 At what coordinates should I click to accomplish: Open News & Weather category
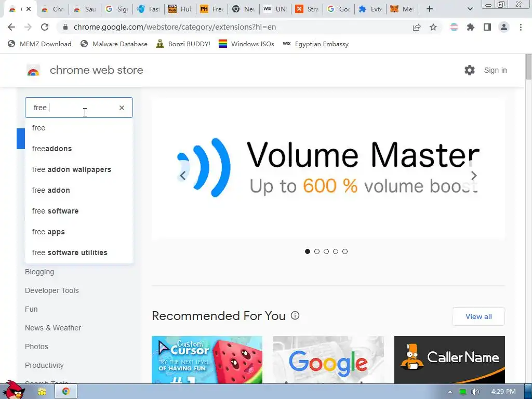(x=53, y=328)
